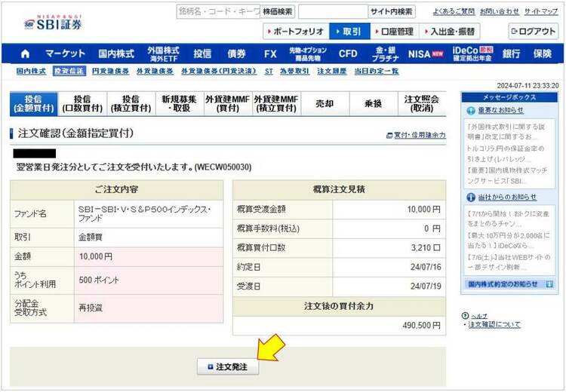Screen dimensions: 566x392
Task: Click 為替取引 sub-navigation link
Action: tap(295, 71)
